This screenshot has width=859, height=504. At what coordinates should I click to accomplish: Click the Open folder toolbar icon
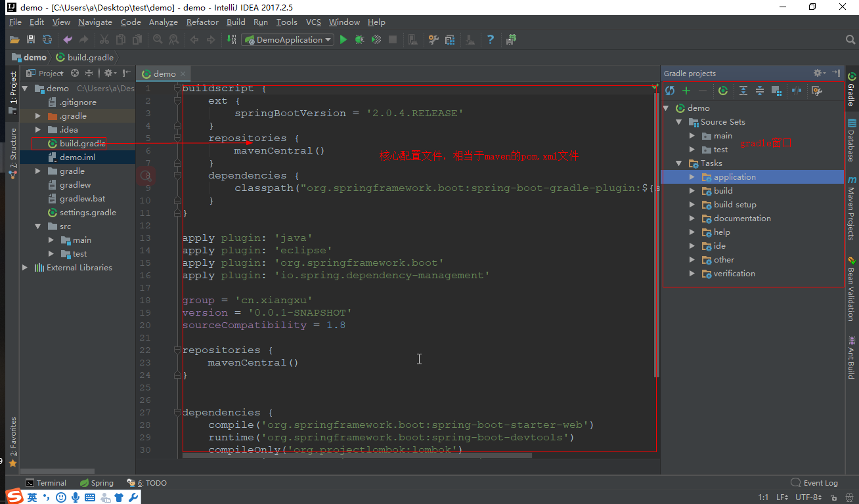[x=14, y=40]
